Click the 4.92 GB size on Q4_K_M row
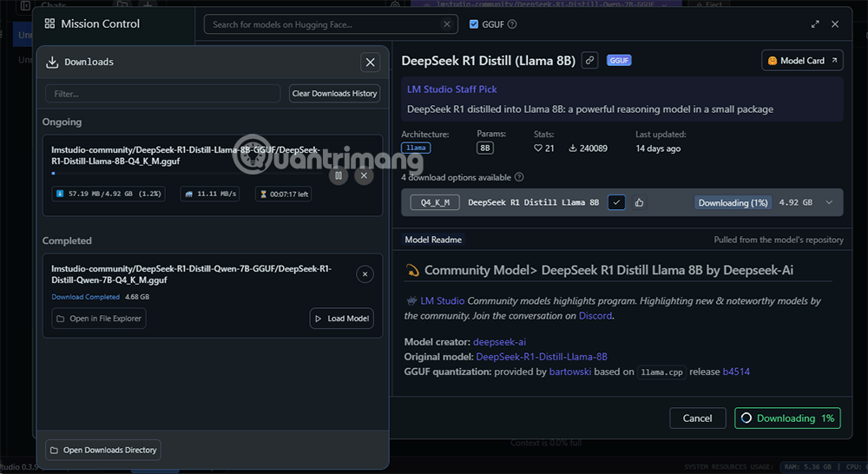868x474 pixels. [795, 202]
